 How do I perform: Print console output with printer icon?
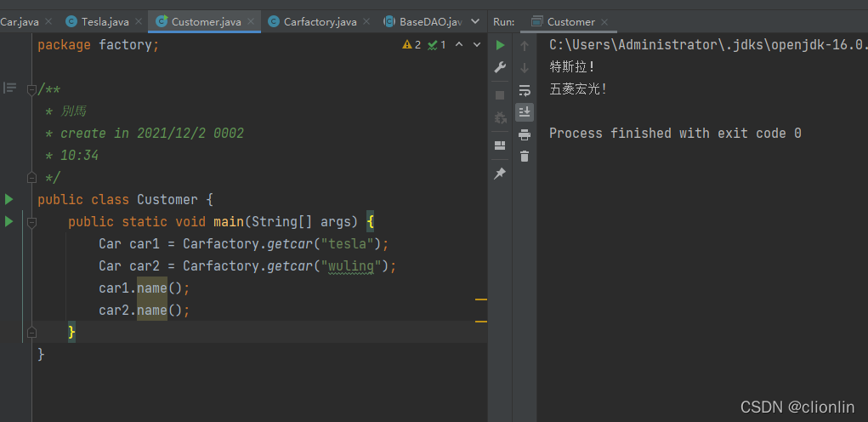click(525, 134)
